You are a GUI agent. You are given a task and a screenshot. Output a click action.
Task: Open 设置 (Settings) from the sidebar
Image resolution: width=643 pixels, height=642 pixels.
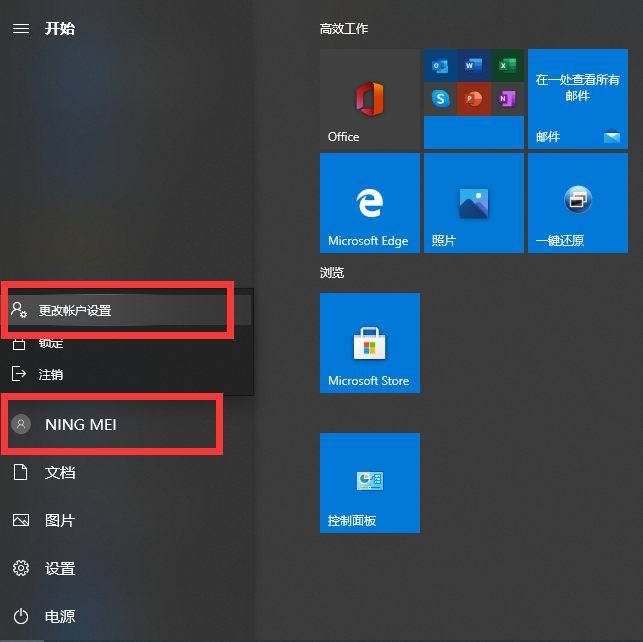(x=59, y=568)
